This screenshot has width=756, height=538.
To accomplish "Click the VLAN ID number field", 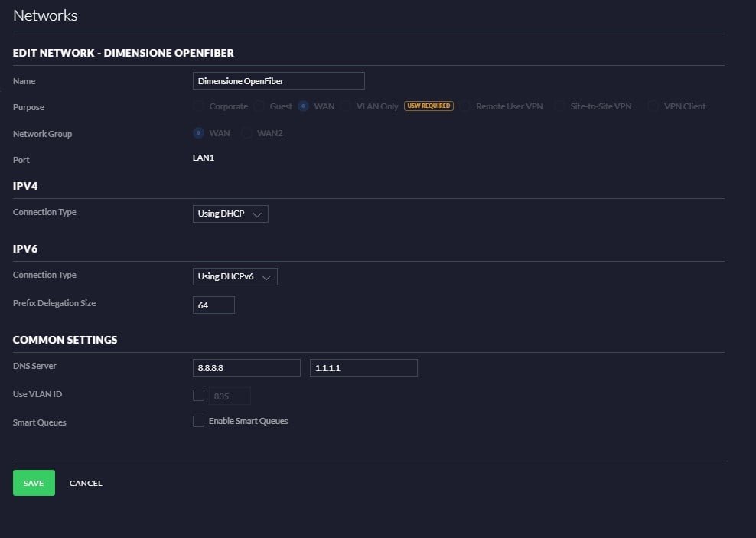I will tap(230, 396).
